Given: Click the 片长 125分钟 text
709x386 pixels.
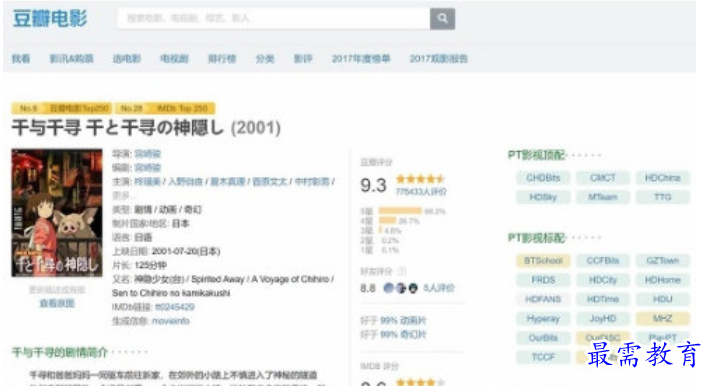Looking at the screenshot, I should pyautogui.click(x=139, y=265).
